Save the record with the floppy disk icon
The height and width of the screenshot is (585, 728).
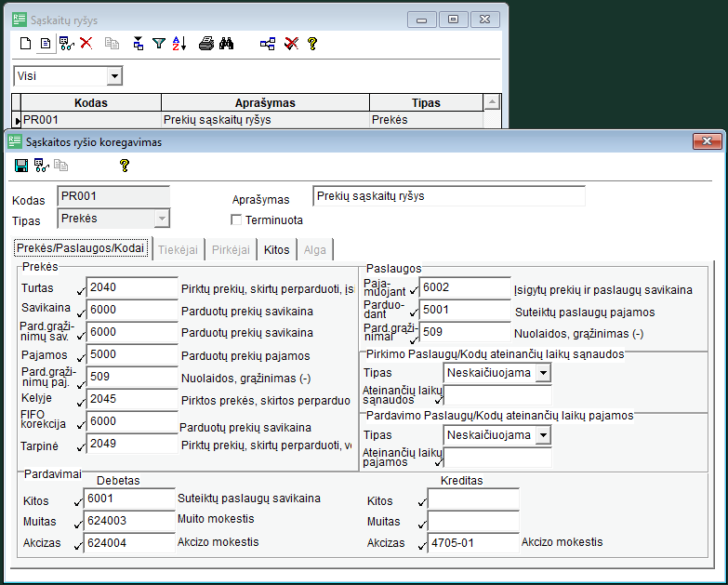point(20,166)
